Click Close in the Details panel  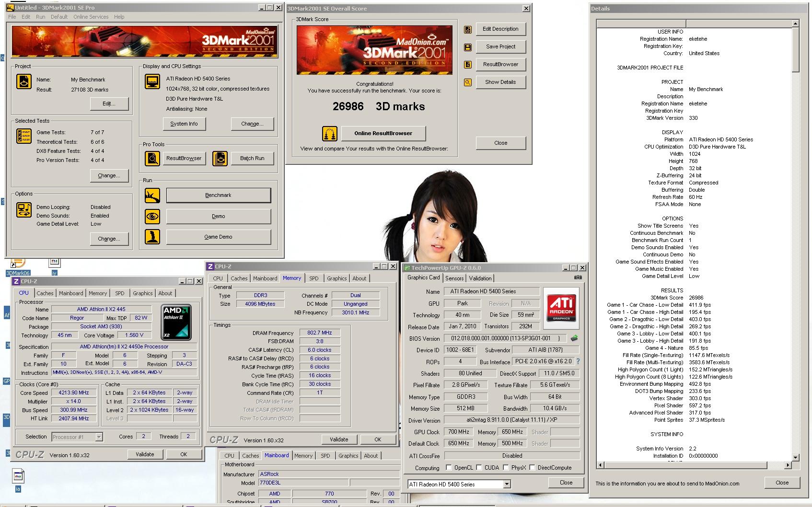pyautogui.click(x=782, y=483)
